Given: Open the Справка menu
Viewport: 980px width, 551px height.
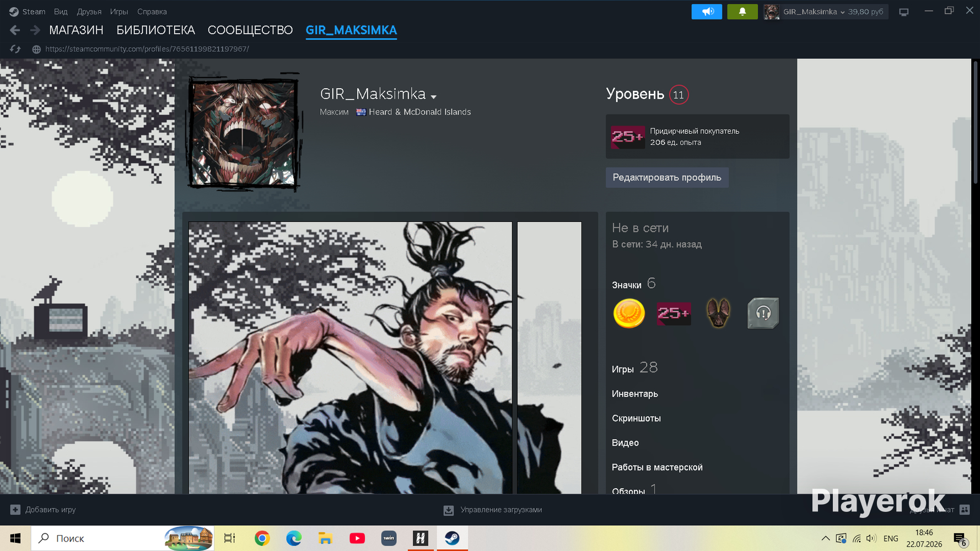Looking at the screenshot, I should 152,12.
